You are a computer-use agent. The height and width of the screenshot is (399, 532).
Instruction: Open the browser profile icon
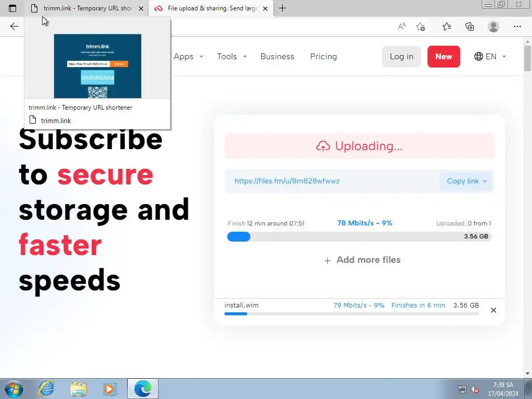tap(494, 26)
